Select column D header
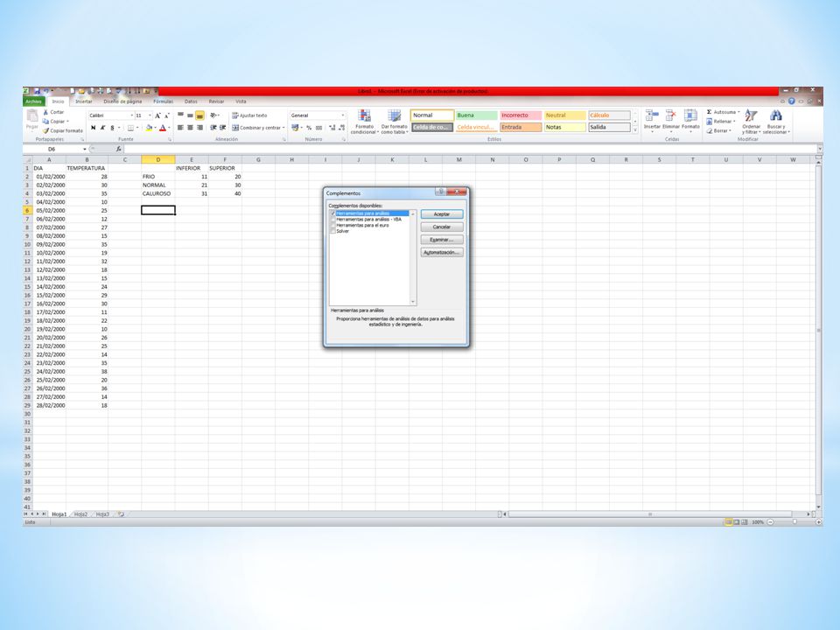The width and height of the screenshot is (840, 630). pos(158,159)
